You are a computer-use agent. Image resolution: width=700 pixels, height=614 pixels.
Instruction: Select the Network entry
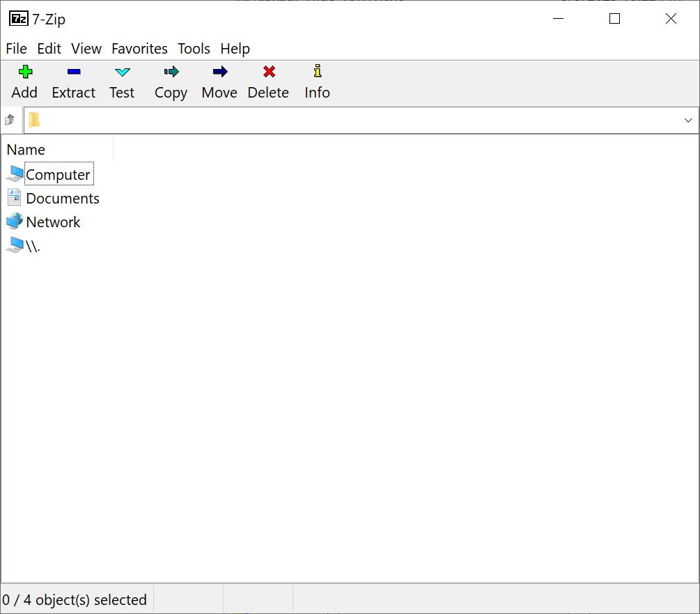[x=52, y=222]
